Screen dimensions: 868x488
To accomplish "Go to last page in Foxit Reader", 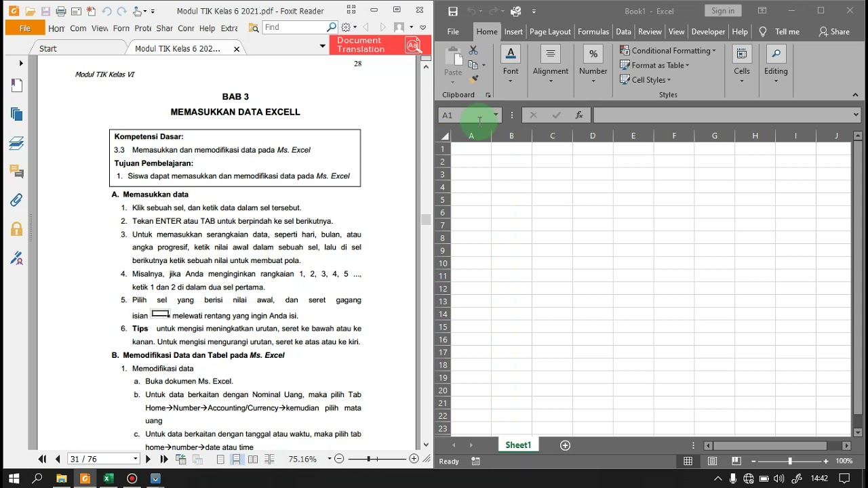I will click(163, 459).
